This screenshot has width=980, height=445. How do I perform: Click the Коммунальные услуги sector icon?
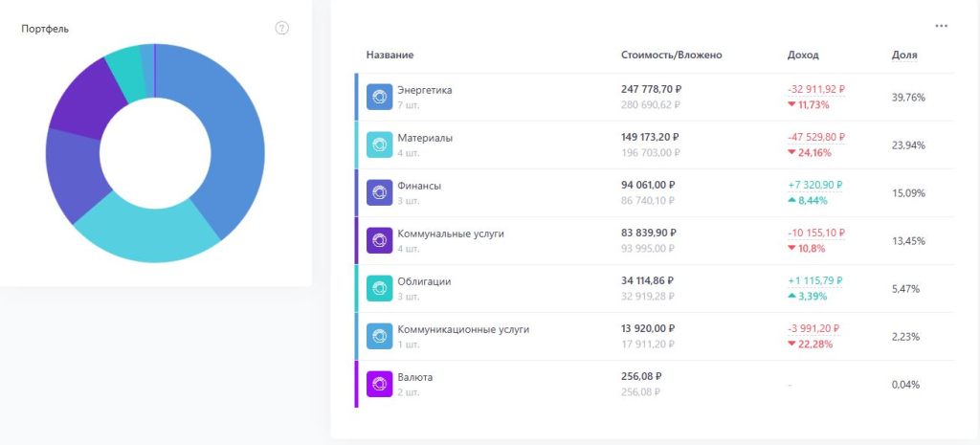[x=380, y=240]
